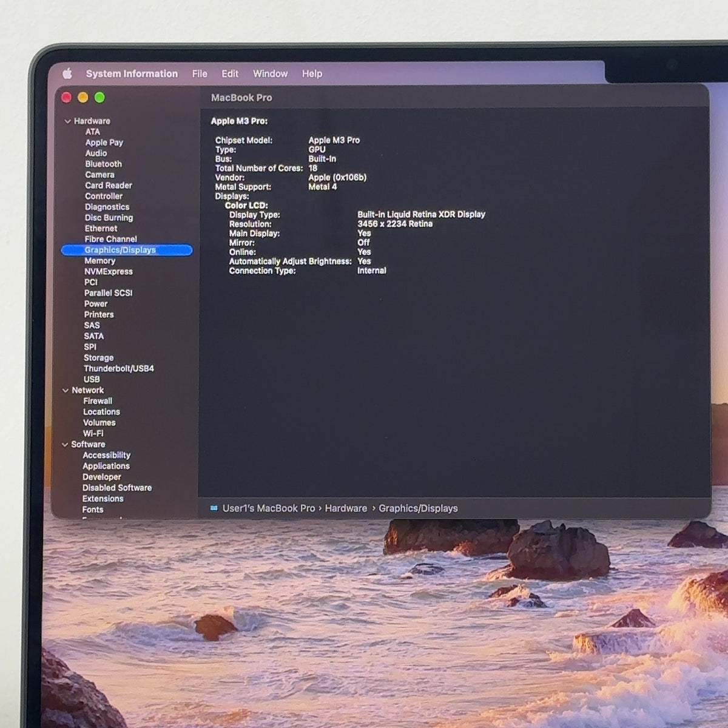Select SATA in the sidebar

(93, 336)
